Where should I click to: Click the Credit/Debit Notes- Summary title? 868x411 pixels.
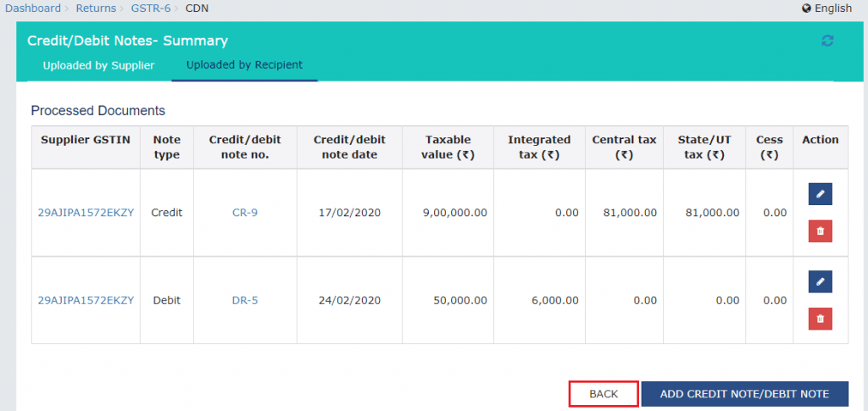point(127,41)
